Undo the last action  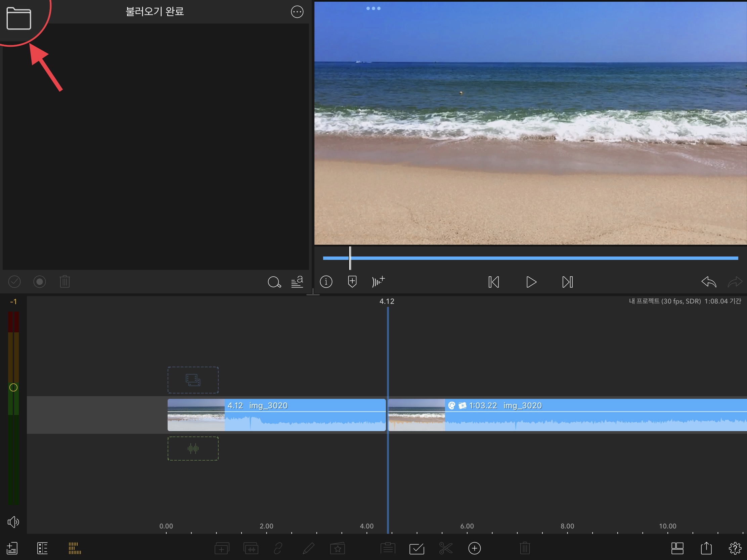tap(708, 282)
